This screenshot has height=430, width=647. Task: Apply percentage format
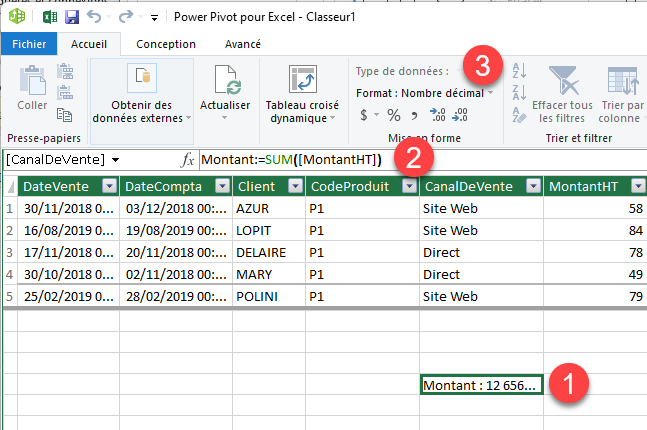point(394,115)
